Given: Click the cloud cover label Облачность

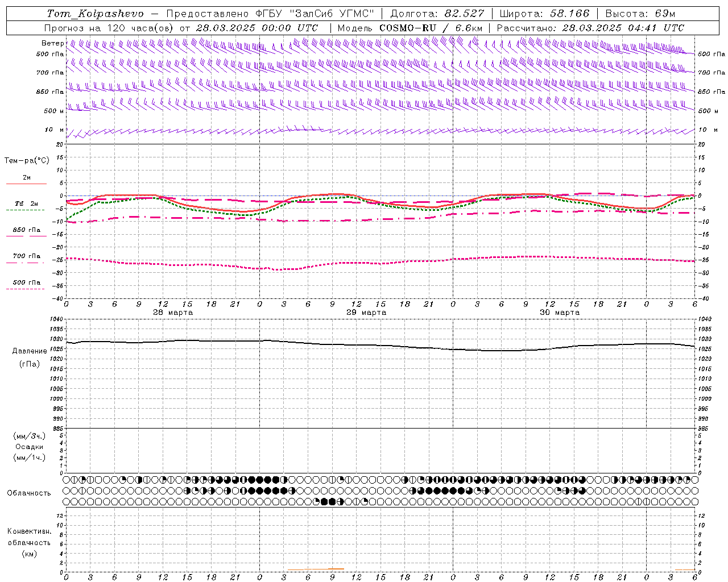Looking at the screenshot, I should tap(29, 493).
